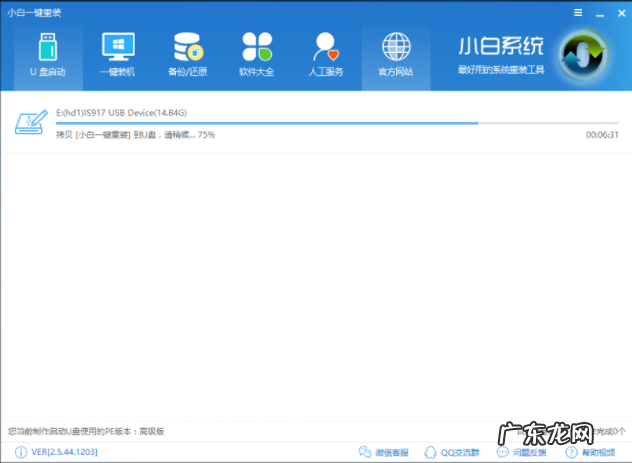
Task: Minimize the 小白一键重装 window
Action: (600, 14)
